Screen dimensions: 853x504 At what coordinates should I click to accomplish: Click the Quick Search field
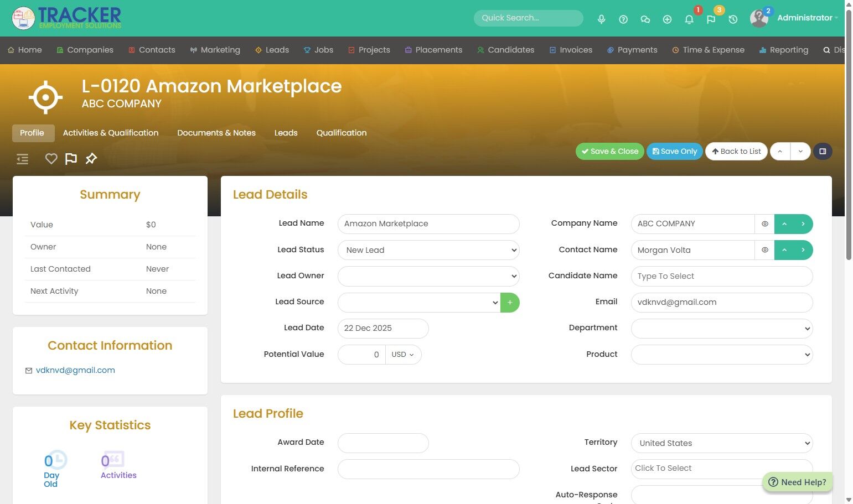[529, 18]
